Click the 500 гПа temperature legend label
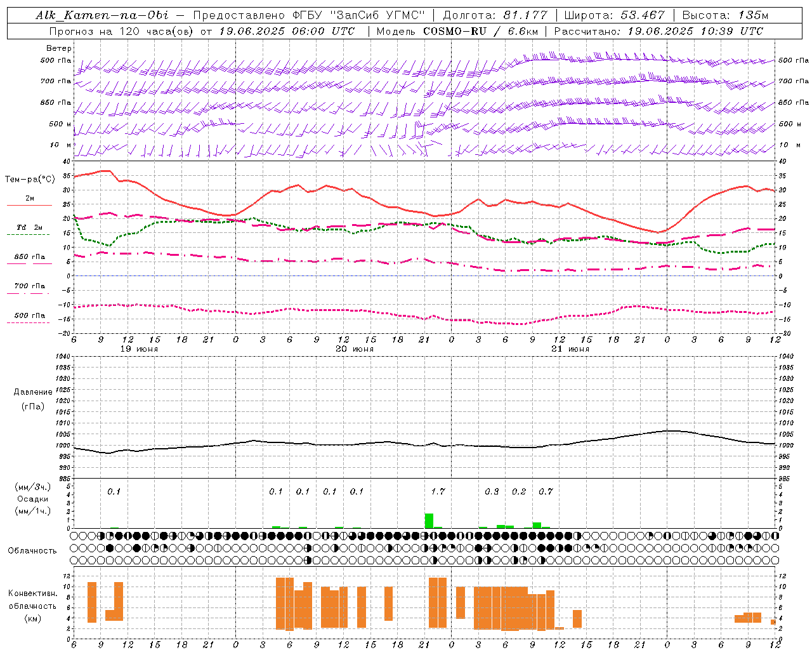This screenshot has width=812, height=650. (30, 315)
